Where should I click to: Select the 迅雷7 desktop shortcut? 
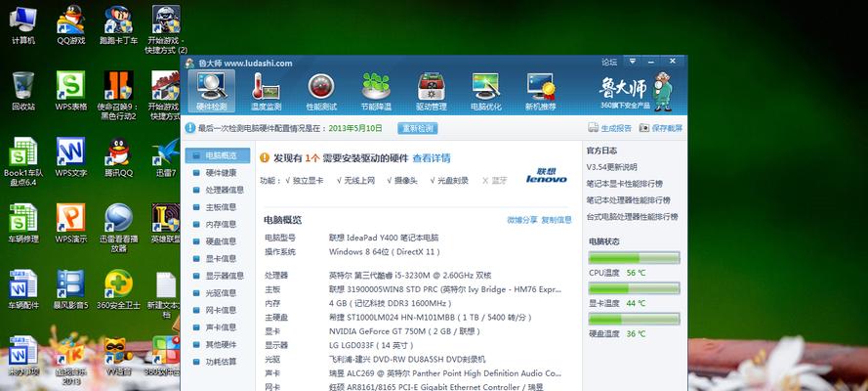pos(166,157)
